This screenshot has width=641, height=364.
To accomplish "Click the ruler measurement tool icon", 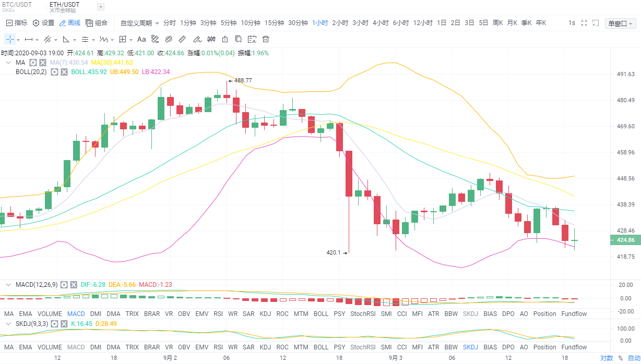I will (x=182, y=39).
